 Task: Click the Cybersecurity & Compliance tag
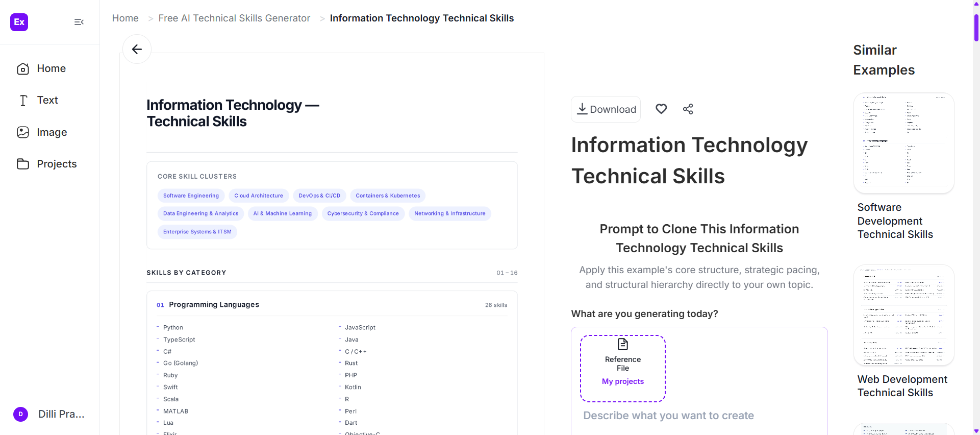point(363,213)
